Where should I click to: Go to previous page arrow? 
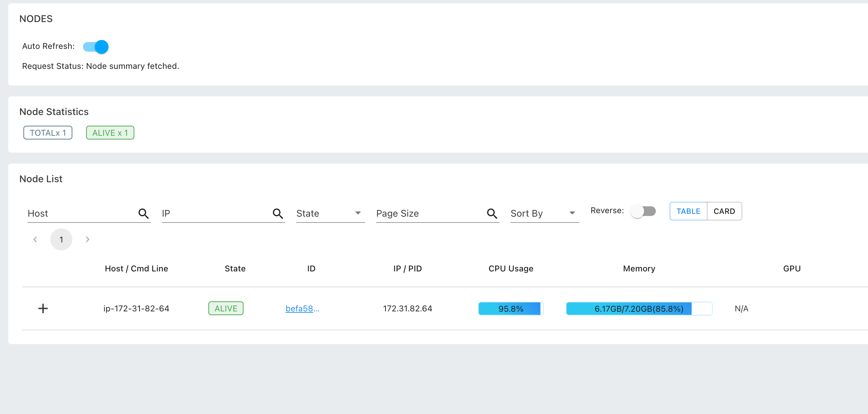click(x=35, y=239)
